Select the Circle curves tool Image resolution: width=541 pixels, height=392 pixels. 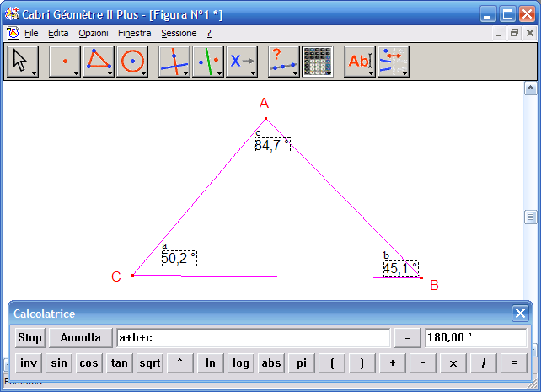coord(132,62)
